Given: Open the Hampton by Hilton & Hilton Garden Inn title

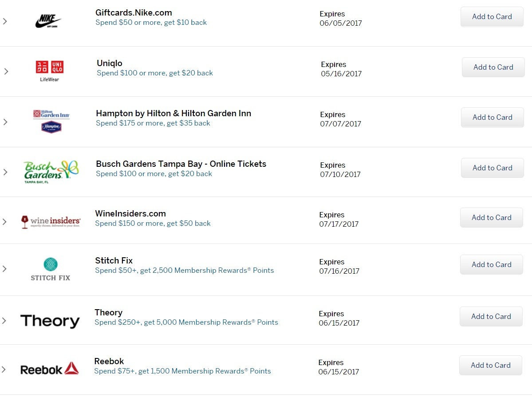Looking at the screenshot, I should 173,113.
